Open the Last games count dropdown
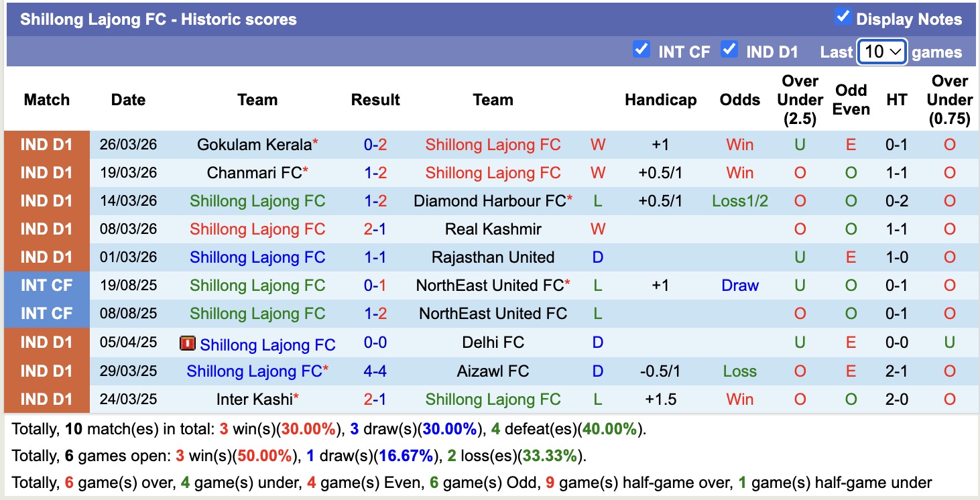980x500 pixels. coord(881,52)
